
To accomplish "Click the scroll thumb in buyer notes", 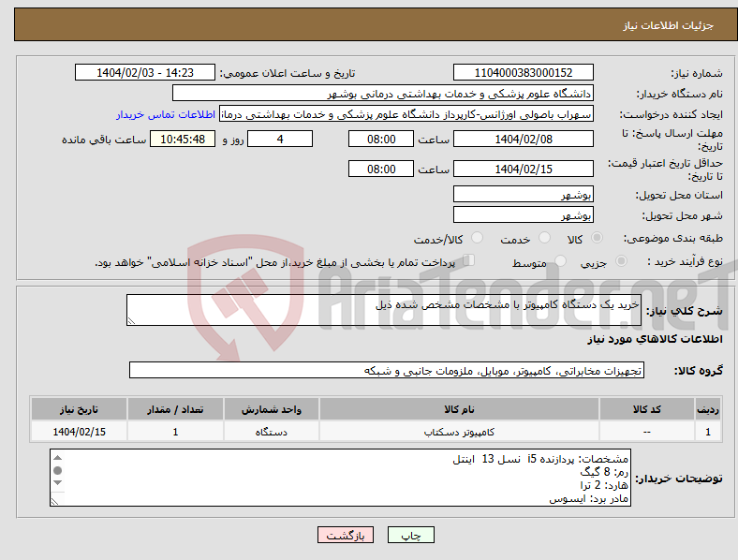I will 57,470.
